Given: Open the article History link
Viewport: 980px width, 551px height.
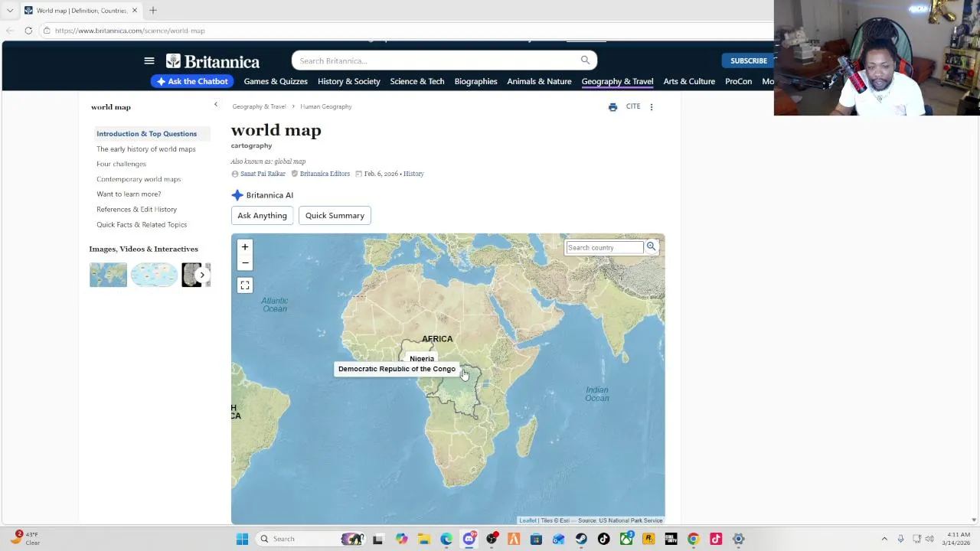Looking at the screenshot, I should (x=413, y=174).
